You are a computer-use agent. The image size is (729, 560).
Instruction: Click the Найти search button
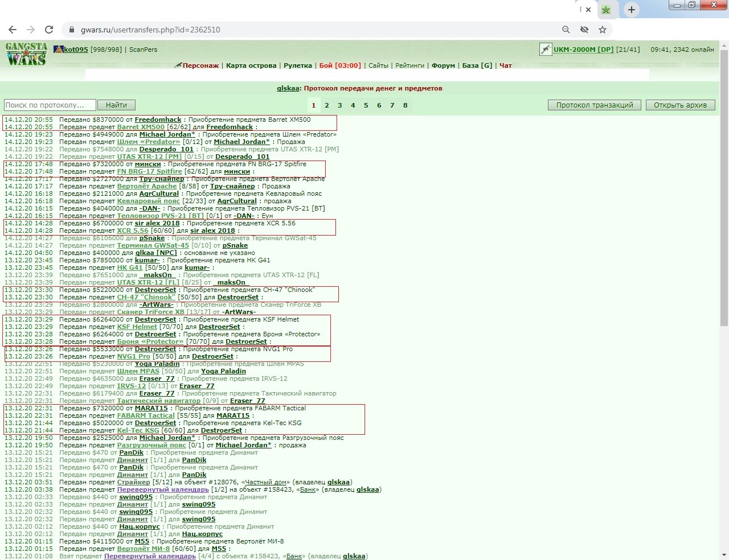tap(116, 105)
